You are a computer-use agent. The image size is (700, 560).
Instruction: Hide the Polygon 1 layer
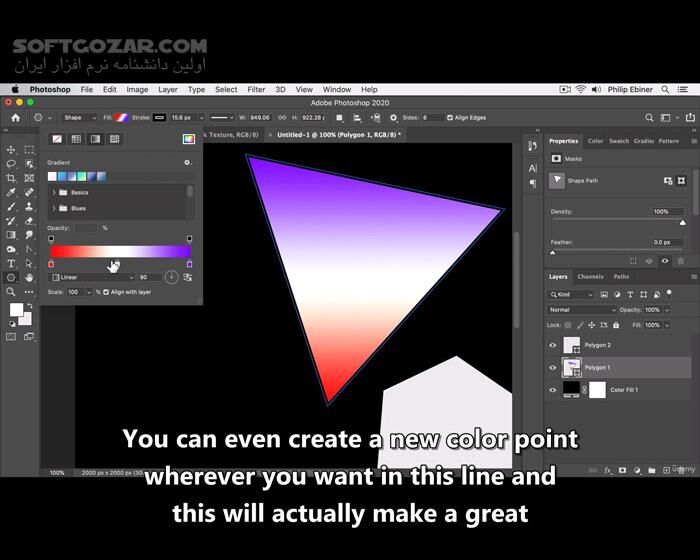[553, 368]
